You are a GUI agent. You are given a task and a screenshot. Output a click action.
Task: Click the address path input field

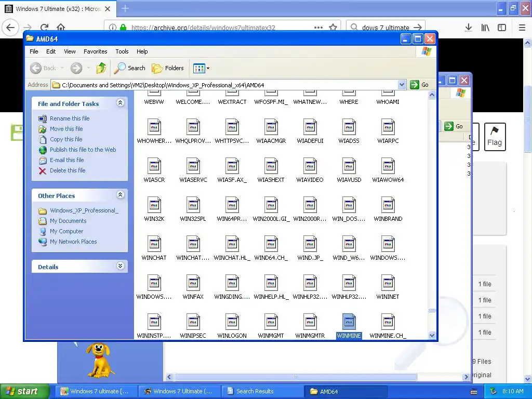pos(224,85)
